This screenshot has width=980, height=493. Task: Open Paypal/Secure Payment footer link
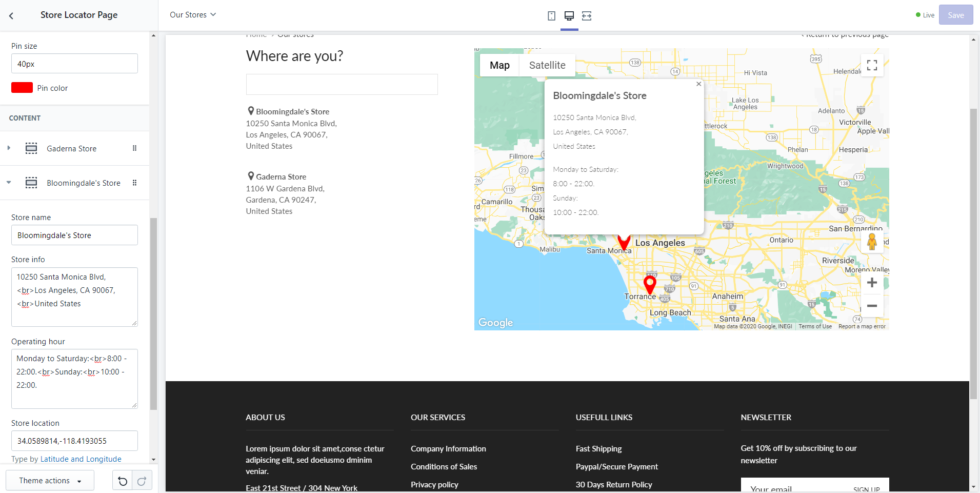[x=616, y=467]
